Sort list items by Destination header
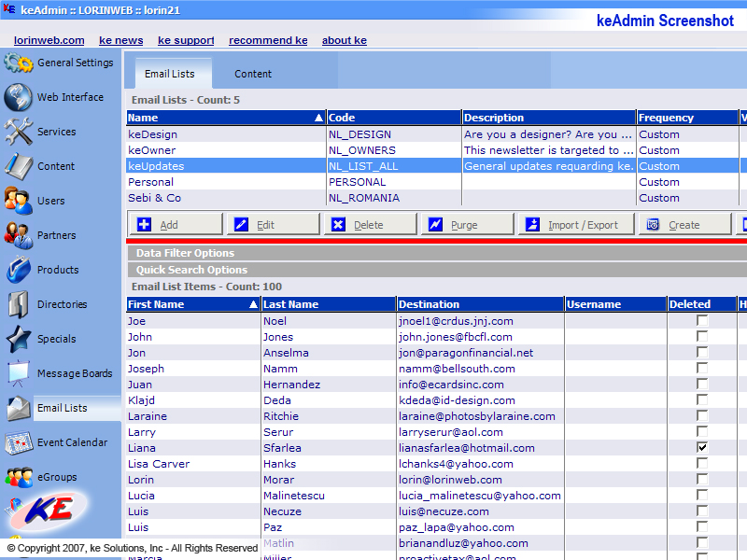 point(480,304)
